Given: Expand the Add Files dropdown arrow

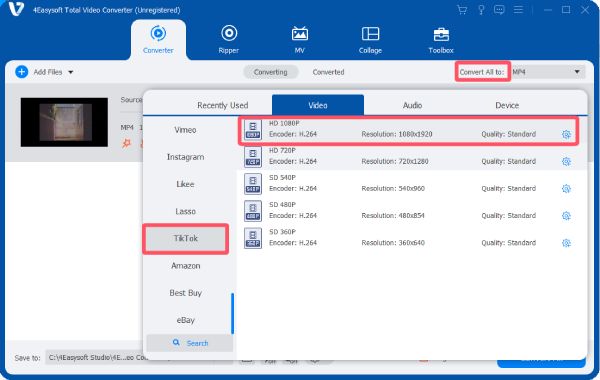Looking at the screenshot, I should (x=71, y=72).
